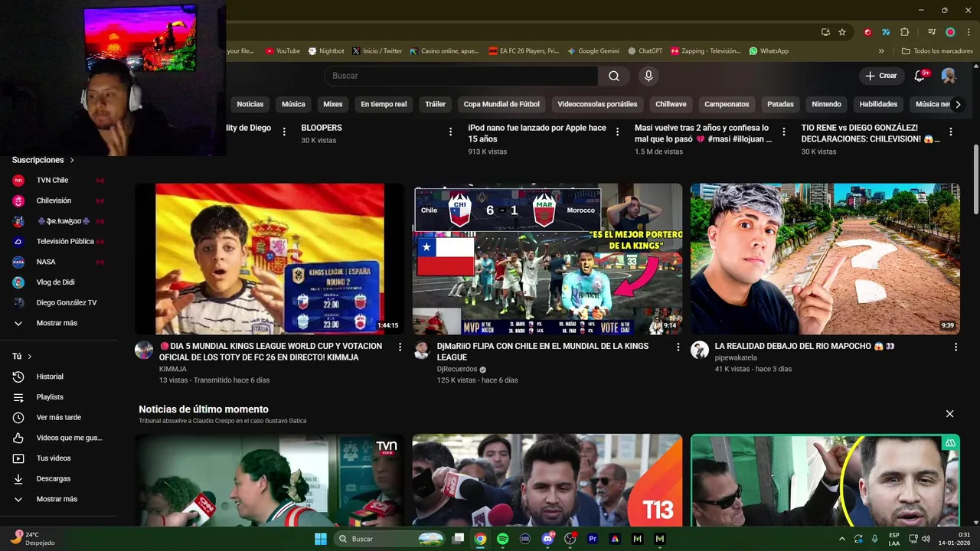The height and width of the screenshot is (551, 980).
Task: Open options for DjMaRiiO Chile video
Action: pyautogui.click(x=678, y=347)
